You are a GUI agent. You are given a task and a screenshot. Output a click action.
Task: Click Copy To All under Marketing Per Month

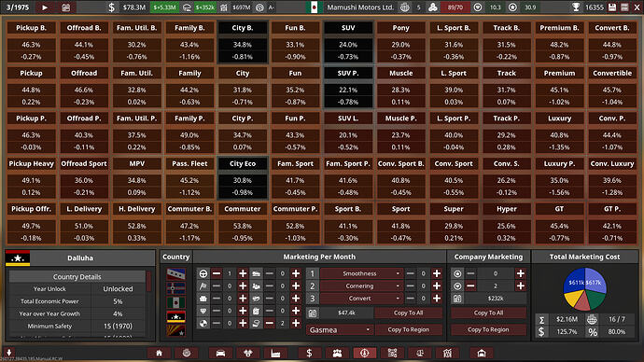[x=408, y=313]
